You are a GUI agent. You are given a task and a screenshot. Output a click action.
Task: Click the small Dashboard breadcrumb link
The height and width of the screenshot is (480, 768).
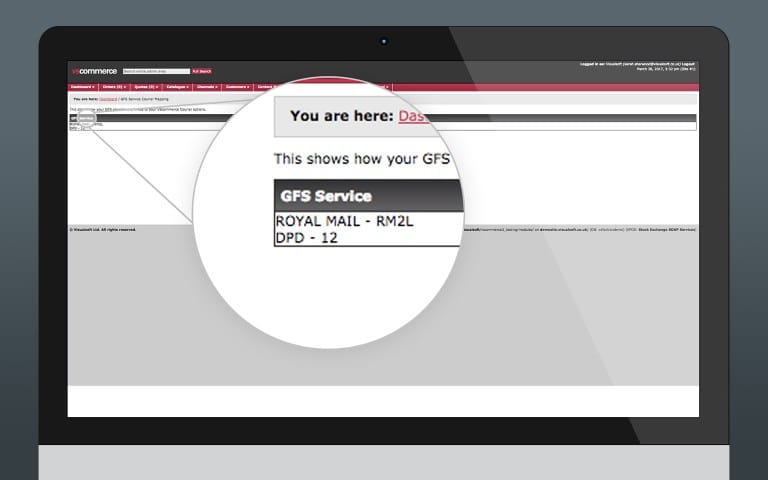(108, 100)
